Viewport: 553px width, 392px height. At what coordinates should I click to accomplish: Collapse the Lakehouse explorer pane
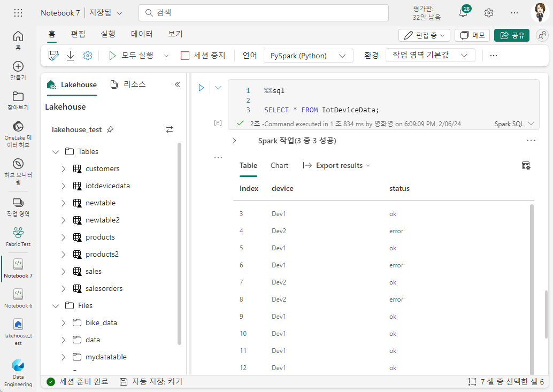(x=178, y=84)
